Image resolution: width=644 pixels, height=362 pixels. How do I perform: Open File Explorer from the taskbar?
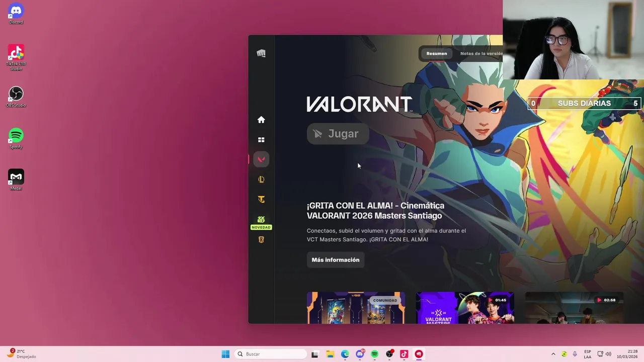[x=330, y=354]
